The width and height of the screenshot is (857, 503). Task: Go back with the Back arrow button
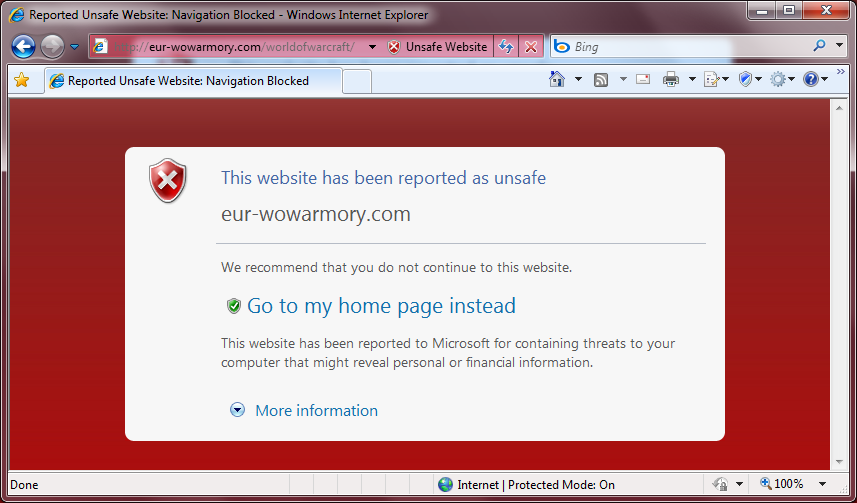click(23, 47)
